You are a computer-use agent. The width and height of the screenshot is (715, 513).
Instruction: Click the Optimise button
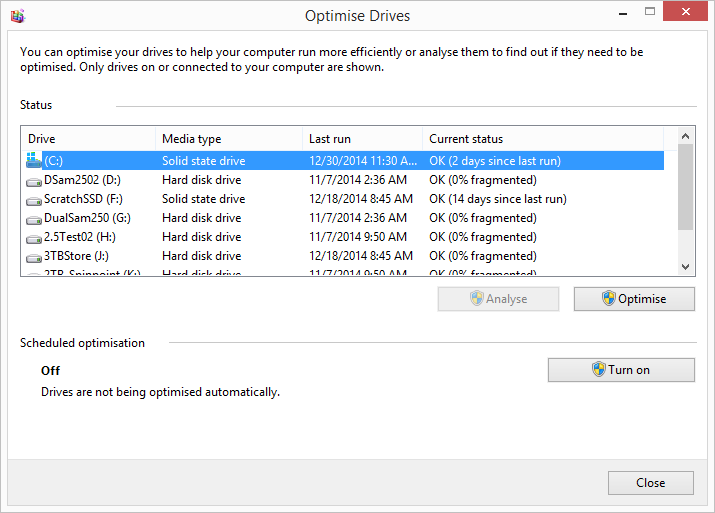pos(634,299)
